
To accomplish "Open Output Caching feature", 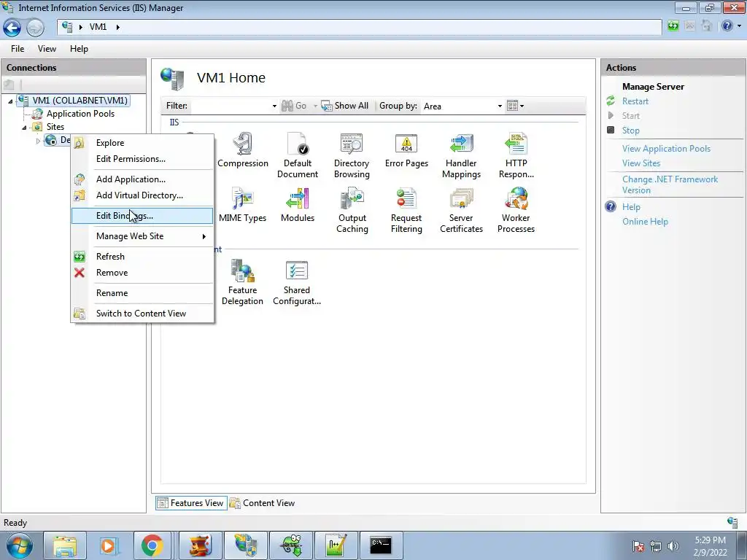I will pos(352,210).
